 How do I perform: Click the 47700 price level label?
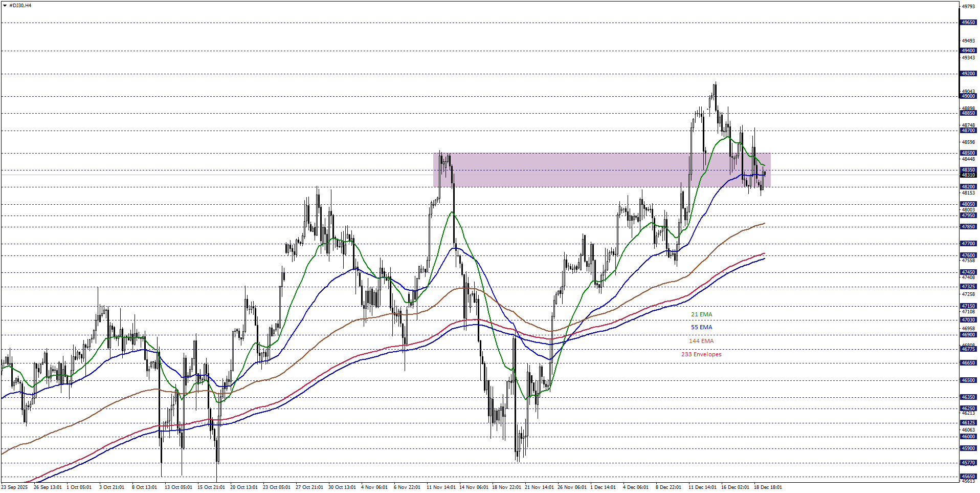click(x=968, y=244)
